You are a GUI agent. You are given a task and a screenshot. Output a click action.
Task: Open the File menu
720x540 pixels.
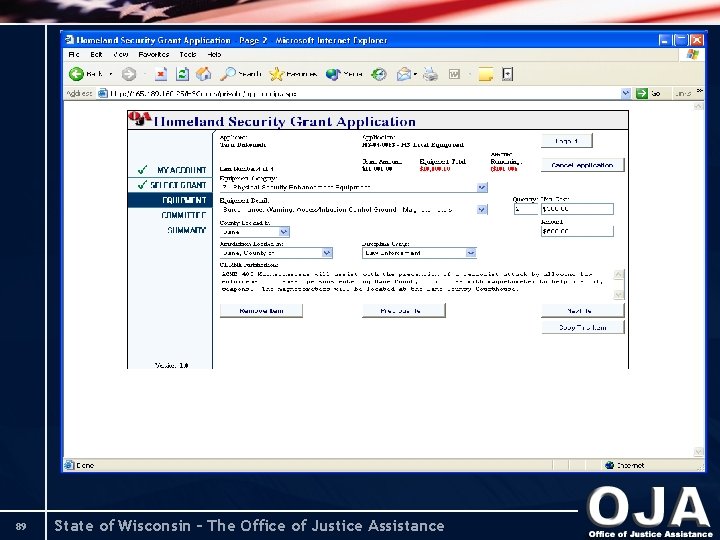click(x=74, y=54)
